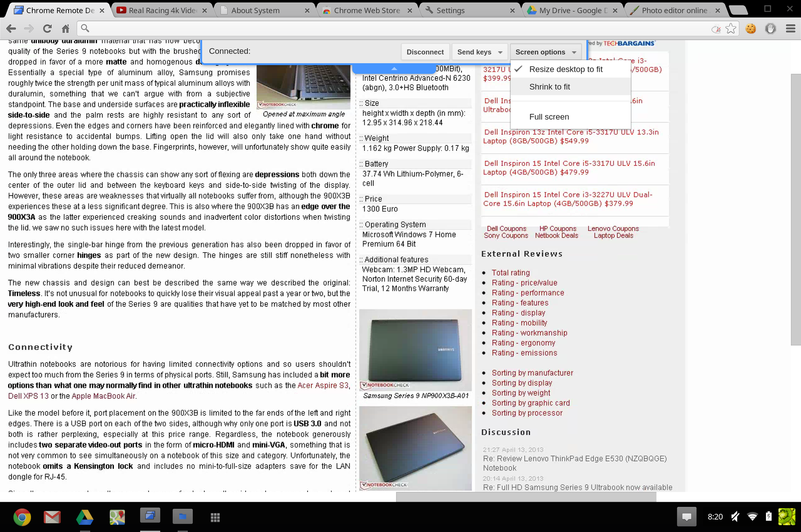This screenshot has height=532, width=801.
Task: Open the Samsung Series 9 NP900X3B-A01 thumbnail
Action: [x=415, y=350]
